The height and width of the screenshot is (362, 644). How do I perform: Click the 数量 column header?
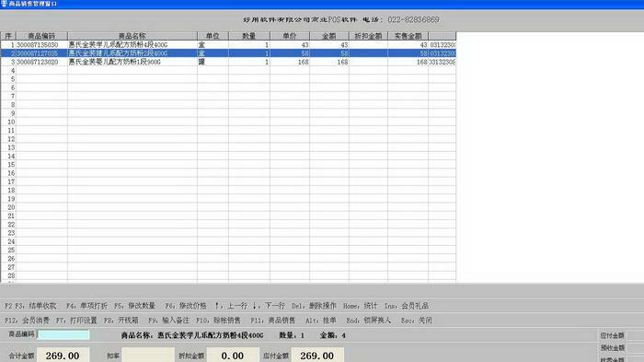(x=249, y=36)
